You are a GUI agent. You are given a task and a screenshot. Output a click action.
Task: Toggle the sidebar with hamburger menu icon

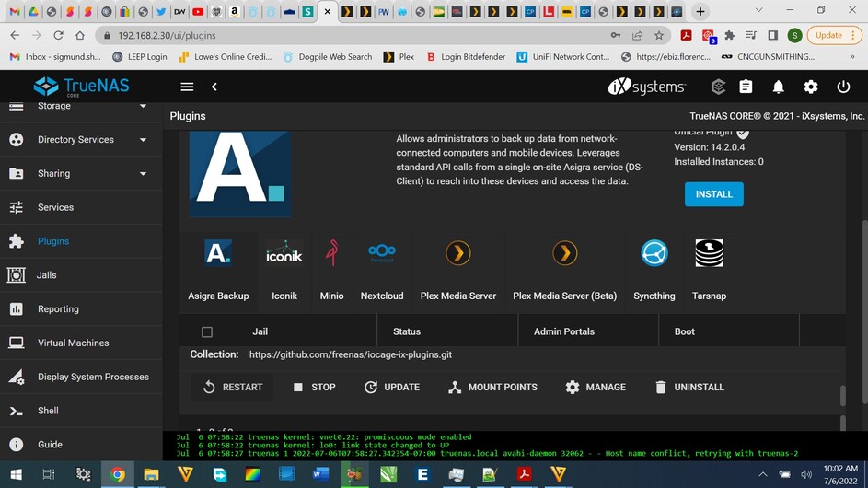pos(187,87)
